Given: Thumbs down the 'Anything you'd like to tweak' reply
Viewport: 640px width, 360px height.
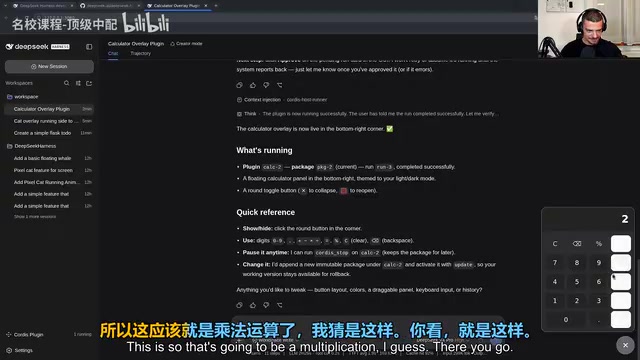Looking at the screenshot, I should (266, 305).
